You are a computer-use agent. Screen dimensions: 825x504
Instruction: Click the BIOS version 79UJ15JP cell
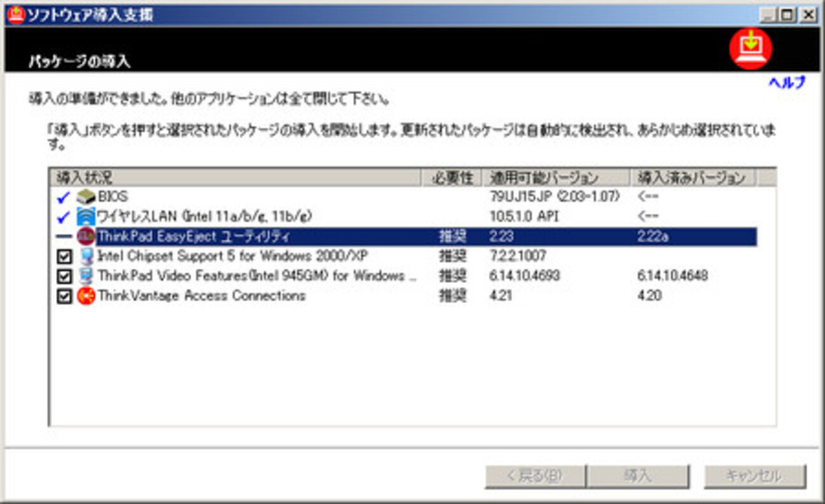554,197
